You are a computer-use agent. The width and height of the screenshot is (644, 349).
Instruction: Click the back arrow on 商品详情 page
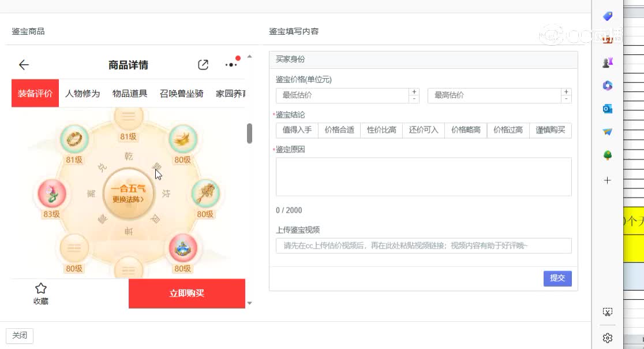click(24, 65)
